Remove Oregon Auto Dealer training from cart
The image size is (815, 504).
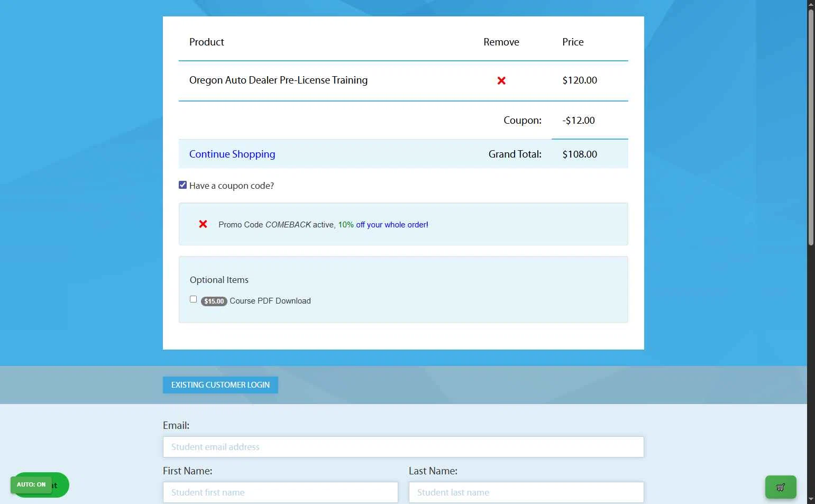(x=501, y=80)
